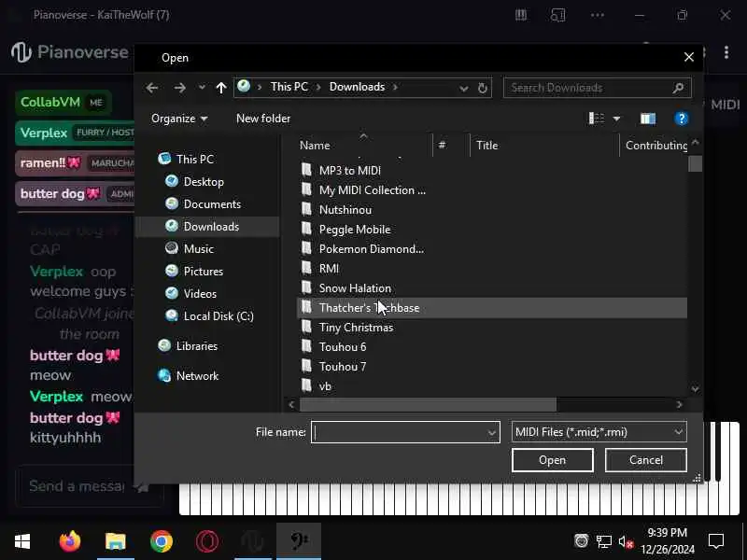This screenshot has height=560, width=747.
Task: Open Firefox from taskbar
Action: click(70, 541)
